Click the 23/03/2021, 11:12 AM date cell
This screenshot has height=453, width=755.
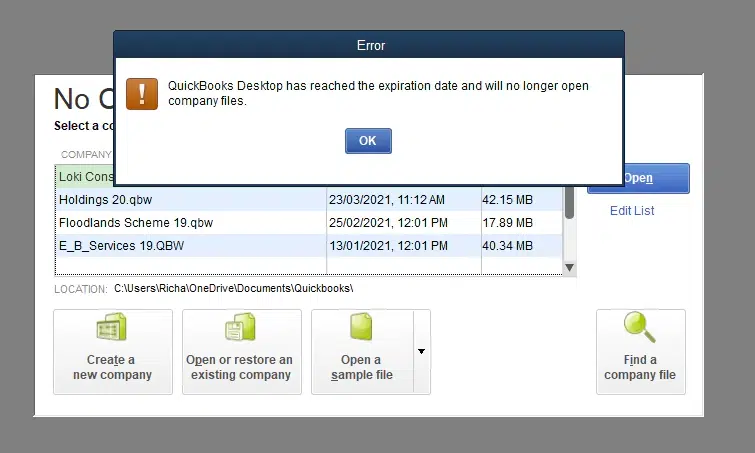pyautogui.click(x=387, y=200)
